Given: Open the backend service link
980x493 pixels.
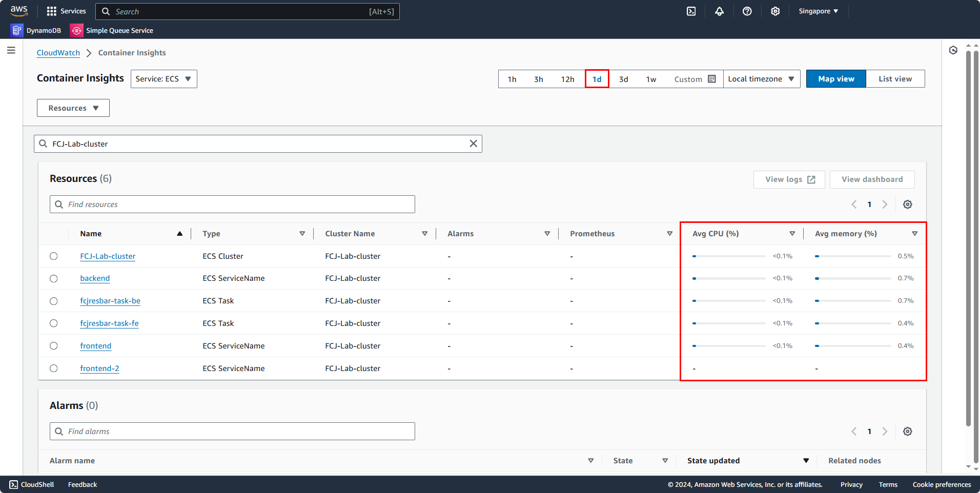Looking at the screenshot, I should [95, 279].
